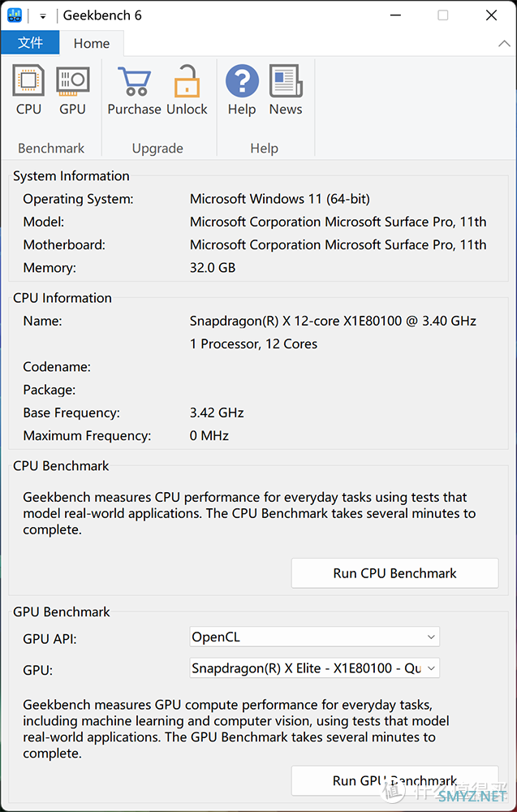Open the GPU API dropdown showing OpenCL
Viewport: 517px width, 812px height.
coord(315,637)
